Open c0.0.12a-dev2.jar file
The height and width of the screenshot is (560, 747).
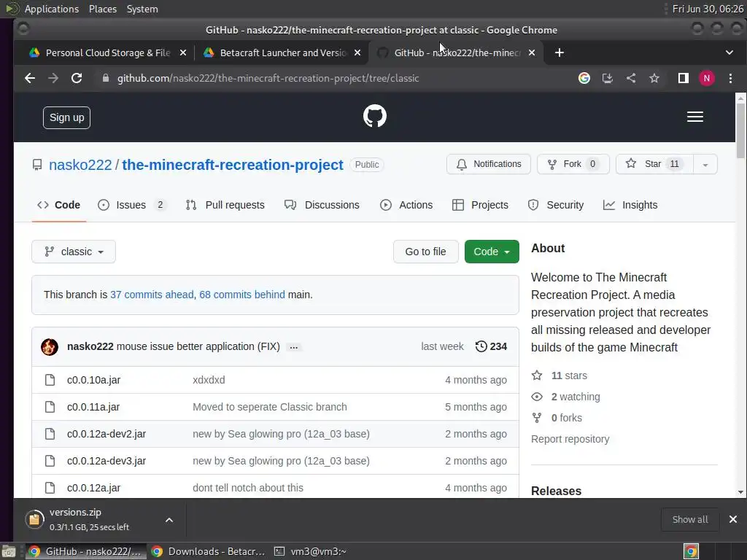(x=107, y=434)
